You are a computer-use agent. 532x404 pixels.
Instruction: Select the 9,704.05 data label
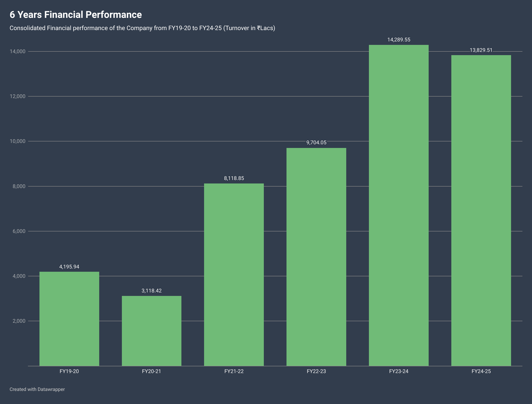[x=316, y=143]
